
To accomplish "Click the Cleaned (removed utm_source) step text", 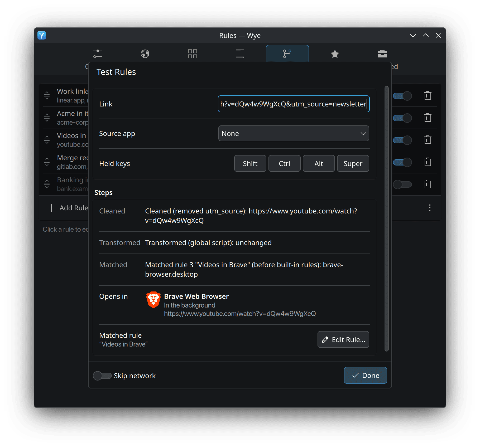I will point(251,216).
